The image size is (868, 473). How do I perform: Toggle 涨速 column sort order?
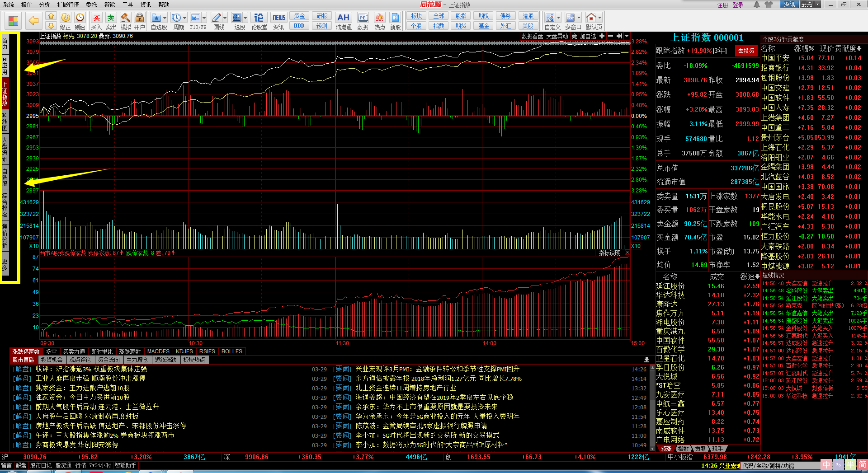[750, 276]
